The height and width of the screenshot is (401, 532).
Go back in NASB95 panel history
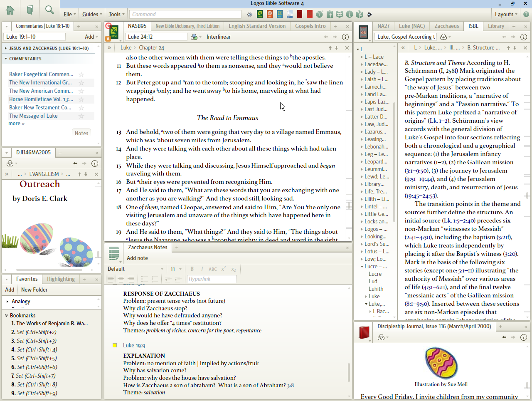[326, 37]
